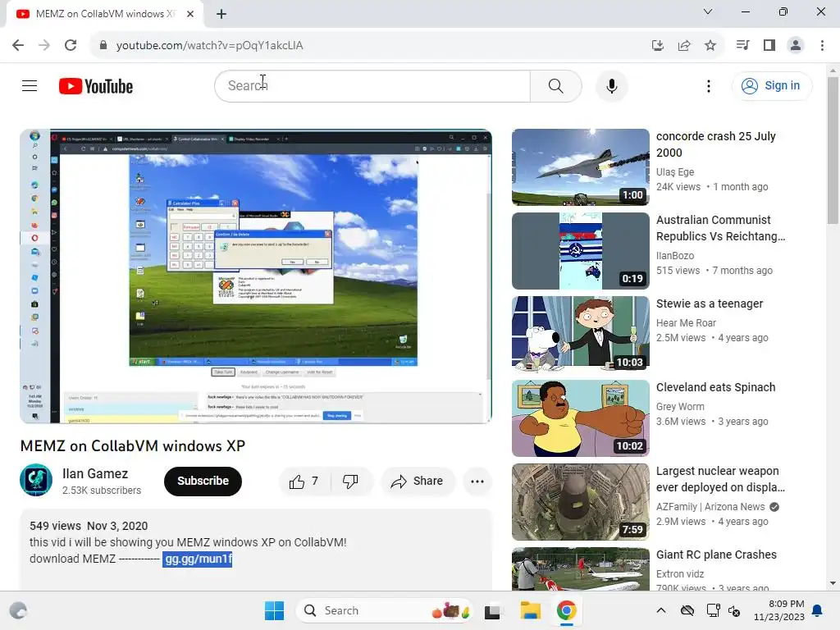Play the MEMZ CollabVM video player
This screenshot has width=840, height=630.
click(256, 276)
